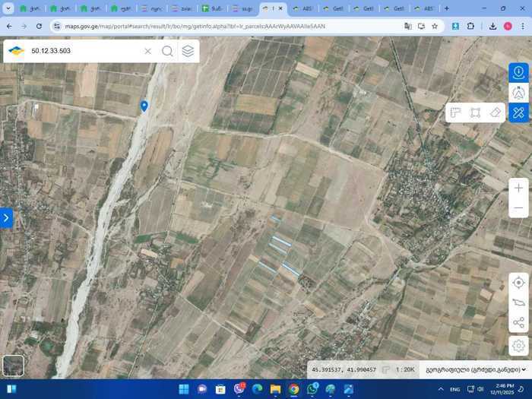Open the coordinate system dropdown

pyautogui.click(x=473, y=369)
